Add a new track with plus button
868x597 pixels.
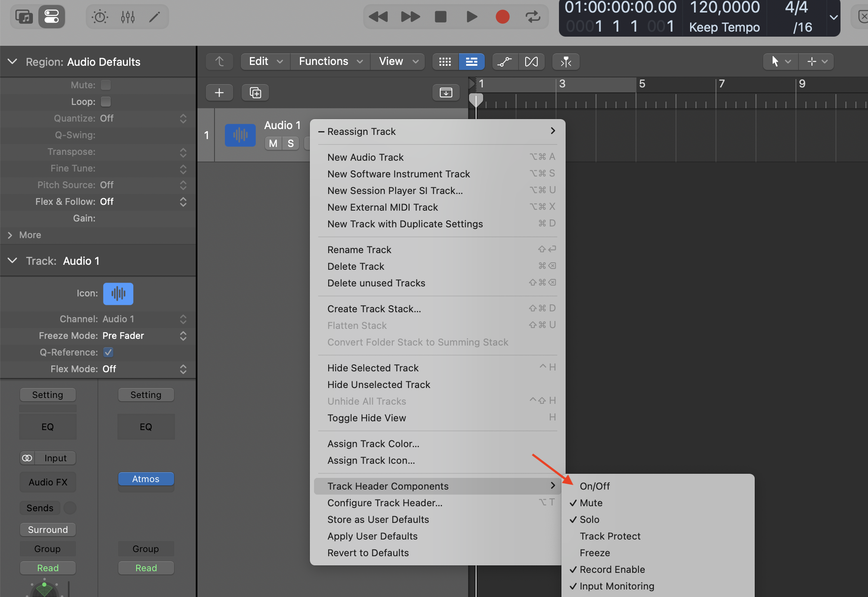pos(219,92)
